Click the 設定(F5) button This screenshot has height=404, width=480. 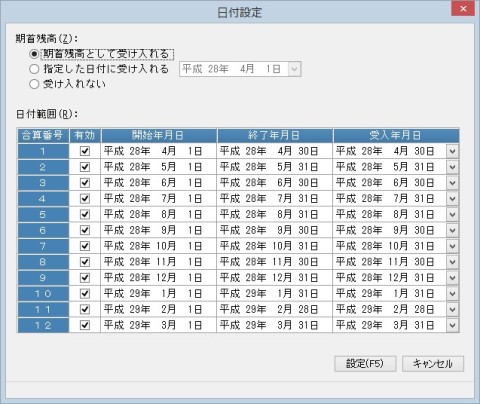(x=365, y=364)
